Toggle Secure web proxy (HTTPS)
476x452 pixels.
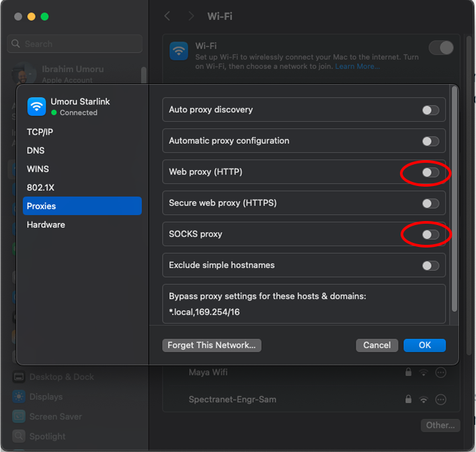pyautogui.click(x=430, y=203)
